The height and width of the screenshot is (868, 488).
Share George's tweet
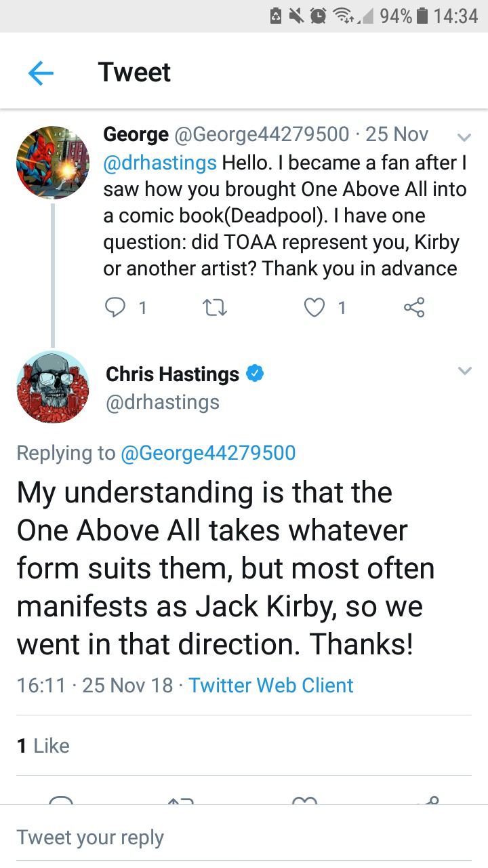coord(414,308)
